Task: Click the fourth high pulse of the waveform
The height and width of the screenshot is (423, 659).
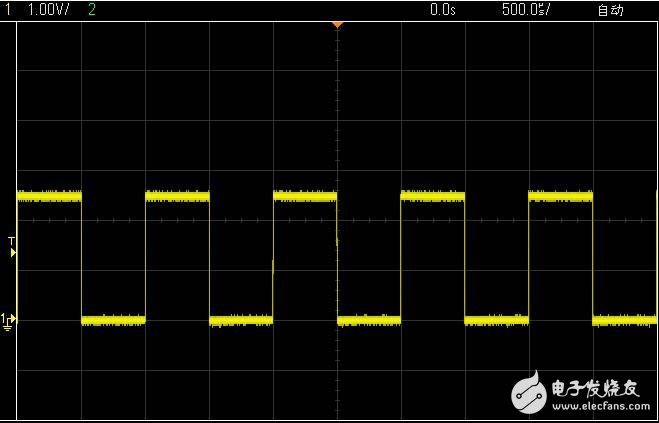Action: [432, 196]
